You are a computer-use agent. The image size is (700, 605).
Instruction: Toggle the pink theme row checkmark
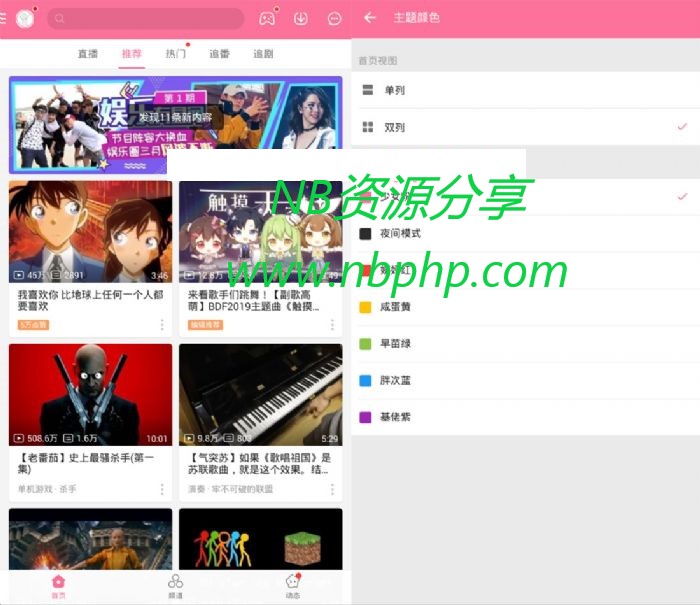click(x=682, y=196)
